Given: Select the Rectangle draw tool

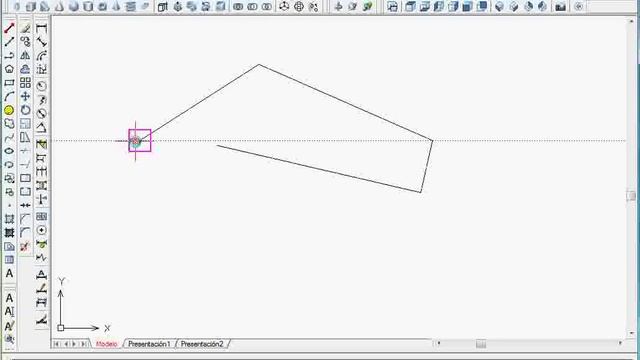Looking at the screenshot, I should pyautogui.click(x=9, y=83).
